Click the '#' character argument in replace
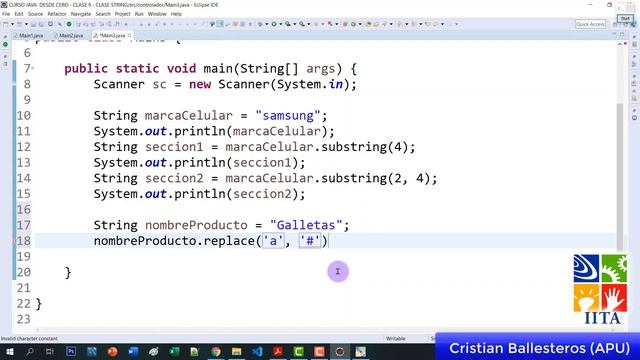The image size is (640, 360). 310,241
